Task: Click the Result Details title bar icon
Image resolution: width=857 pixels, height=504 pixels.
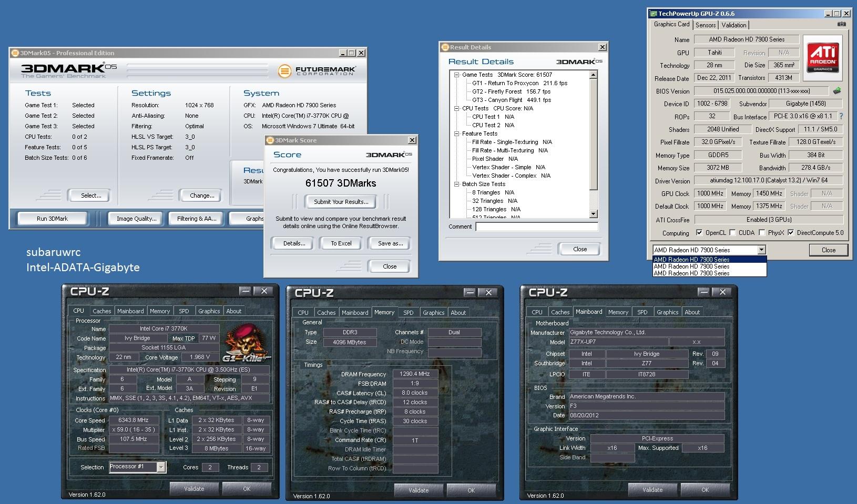Action: pos(445,47)
